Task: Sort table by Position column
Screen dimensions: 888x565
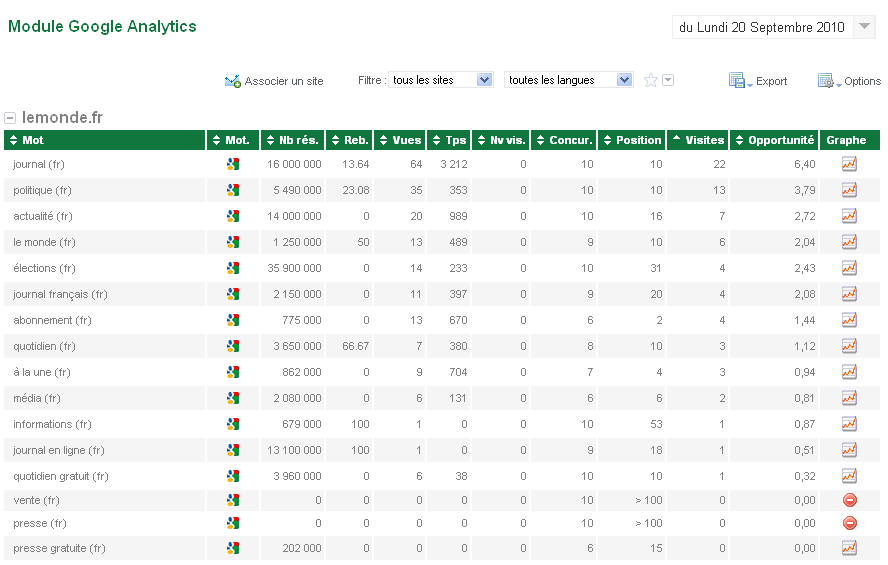Action: point(632,140)
